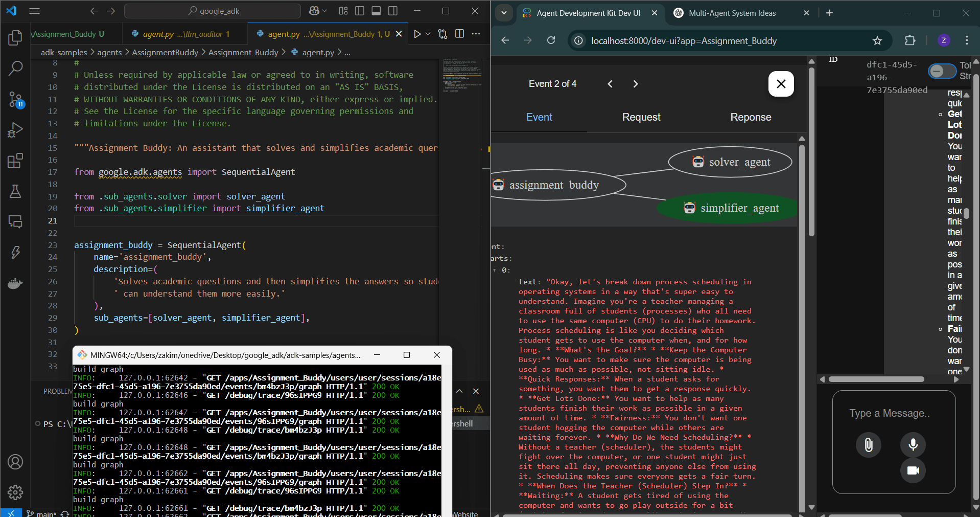Reload the browser page
Viewport: 980px width, 517px height.
pyautogui.click(x=551, y=40)
